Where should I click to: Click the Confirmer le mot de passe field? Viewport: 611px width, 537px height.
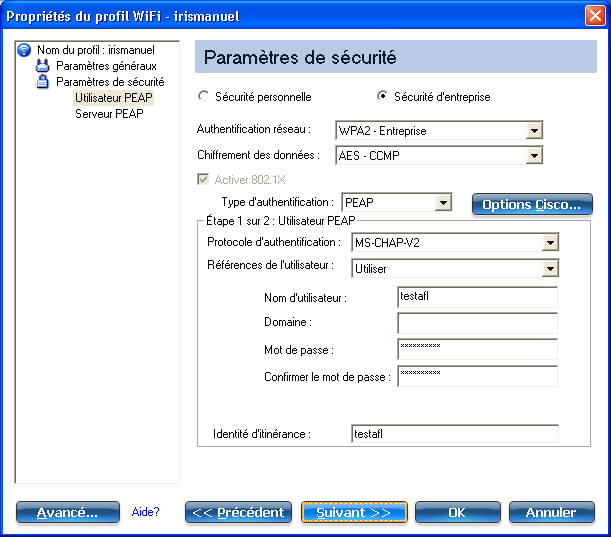(x=477, y=376)
